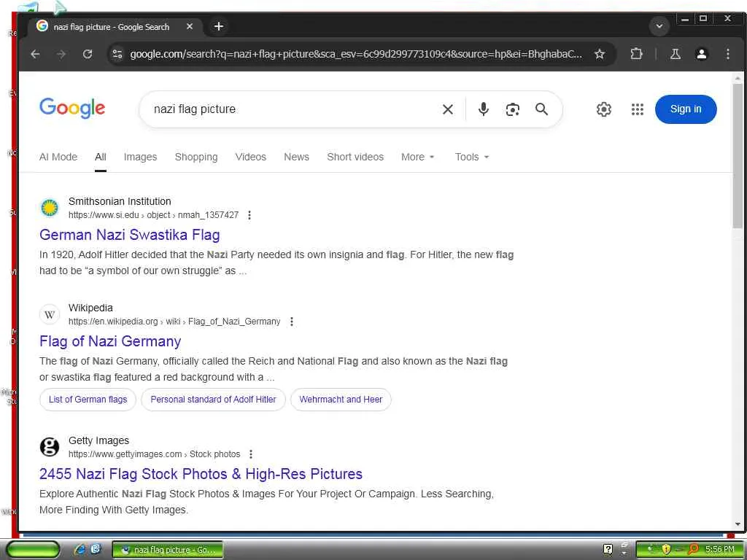747x560 pixels.
Task: Start voice search with microphone icon
Action: point(483,109)
